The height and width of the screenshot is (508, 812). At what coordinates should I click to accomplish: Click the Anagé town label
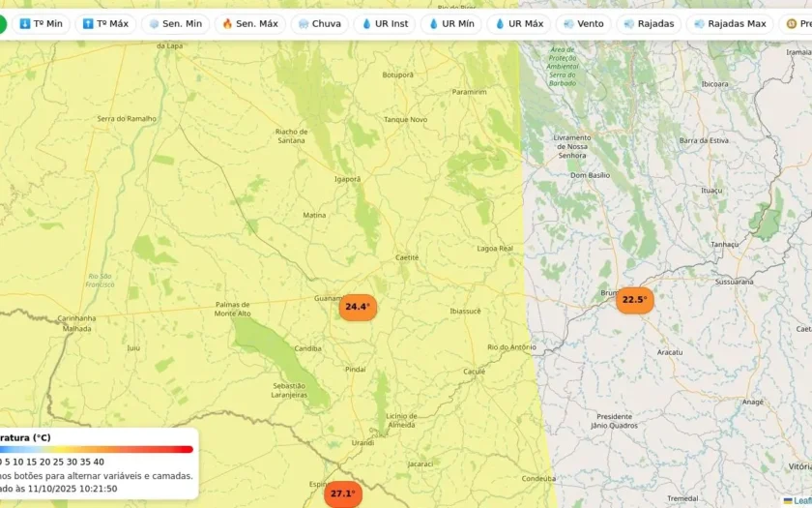[752, 402]
